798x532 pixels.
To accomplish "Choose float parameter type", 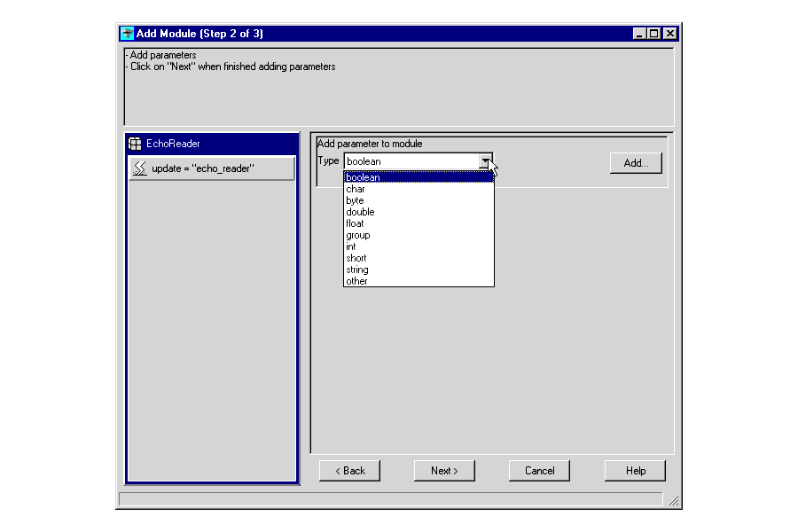I will [418, 223].
